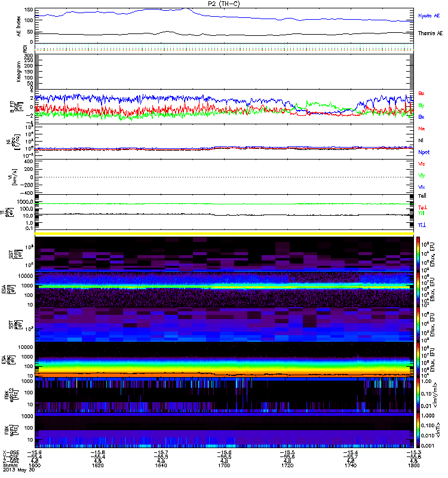Click the FBK scm1 Hz axis label
This screenshot has width=448, height=478.
coord(11,430)
